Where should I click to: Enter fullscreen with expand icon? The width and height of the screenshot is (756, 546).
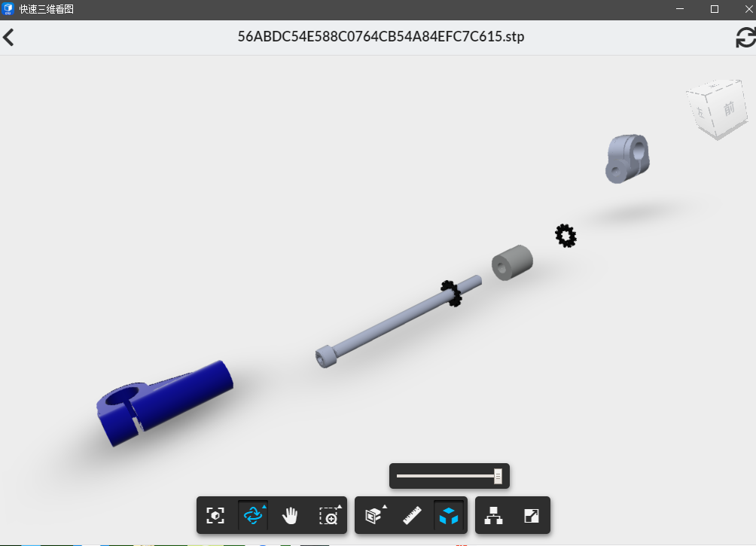pos(532,516)
